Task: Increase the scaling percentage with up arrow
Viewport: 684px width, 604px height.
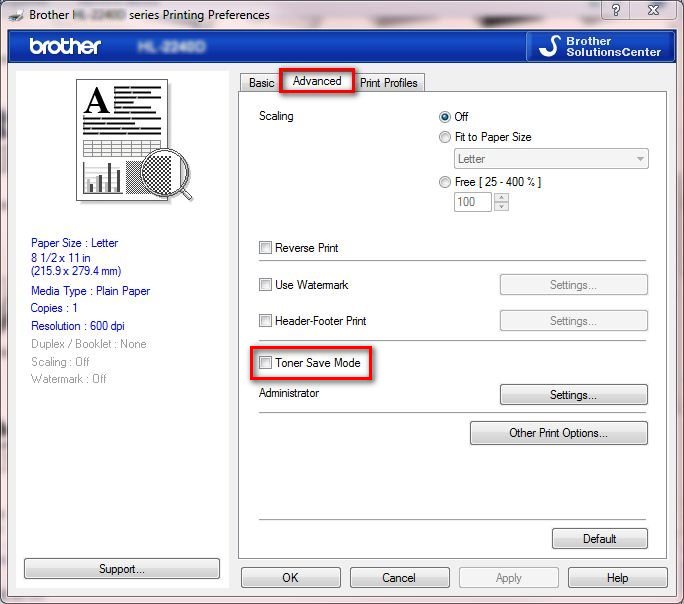Action: click(x=501, y=197)
